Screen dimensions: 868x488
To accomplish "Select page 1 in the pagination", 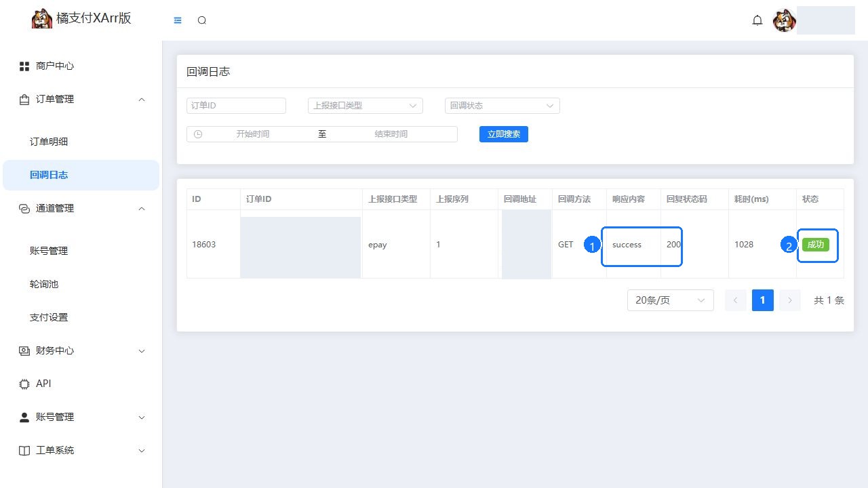I will (763, 300).
